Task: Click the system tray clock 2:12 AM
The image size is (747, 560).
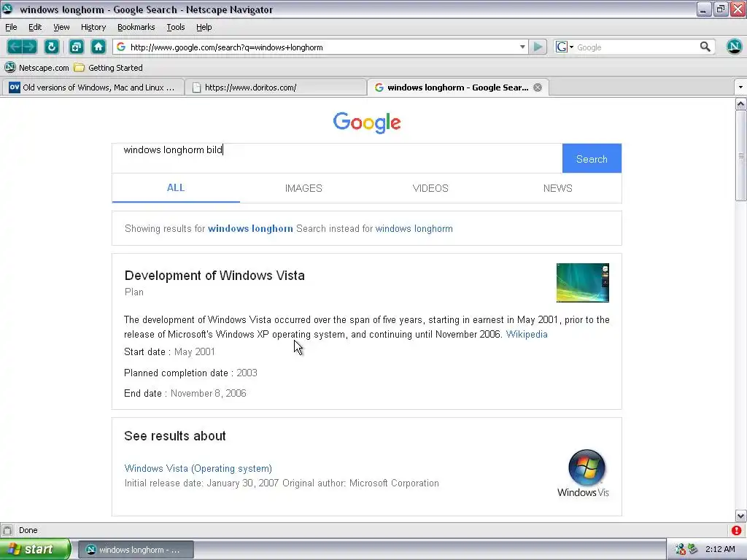Action: coord(720,549)
